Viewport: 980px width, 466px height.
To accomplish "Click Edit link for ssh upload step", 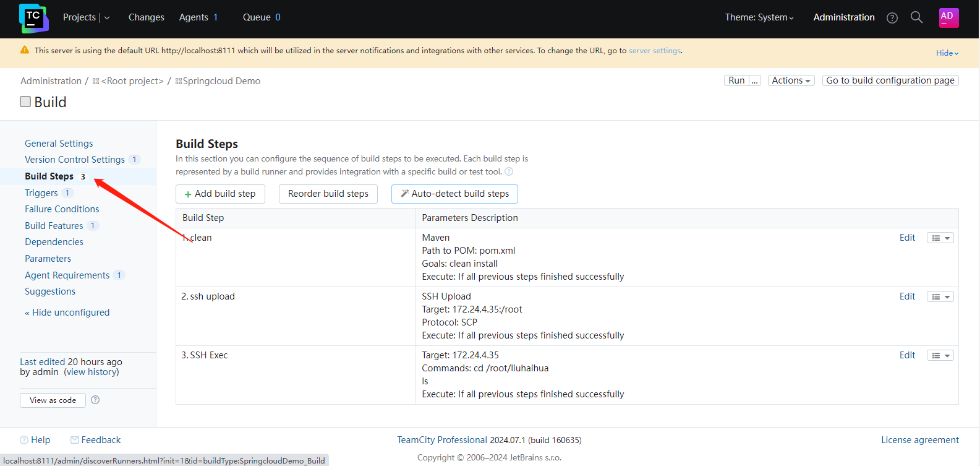I will pyautogui.click(x=907, y=296).
